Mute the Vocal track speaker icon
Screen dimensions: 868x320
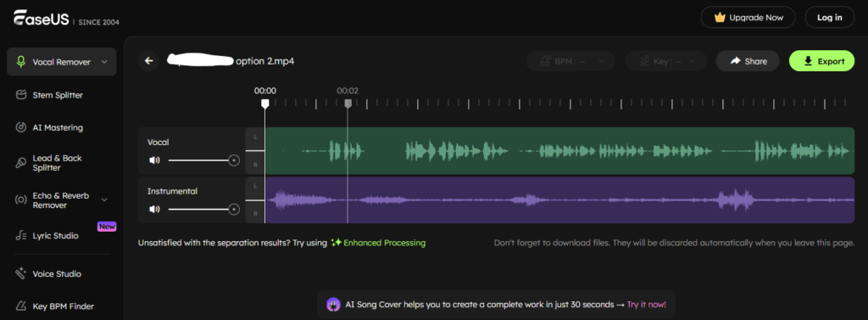point(154,160)
